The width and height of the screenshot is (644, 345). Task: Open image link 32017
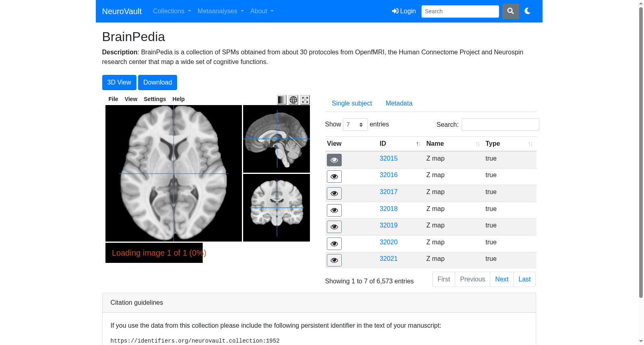[x=388, y=192]
